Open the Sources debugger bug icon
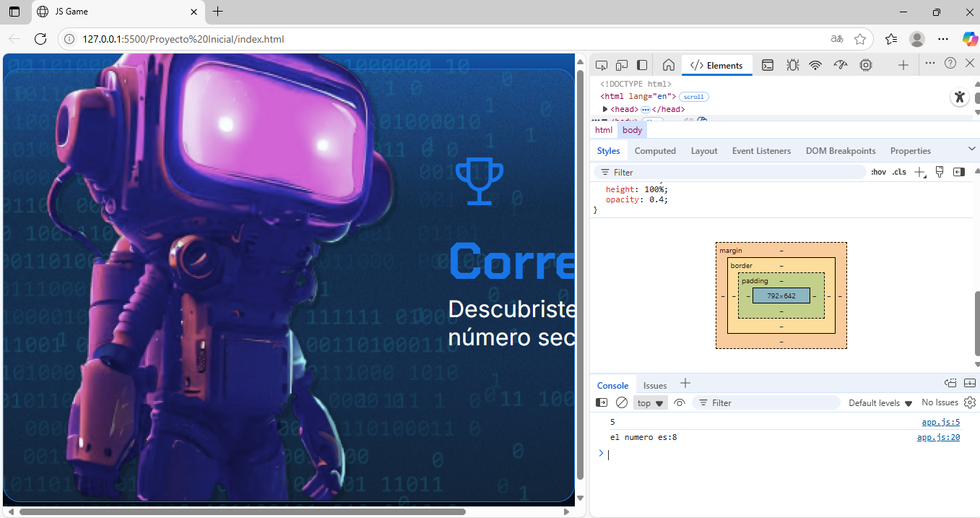 coord(792,65)
